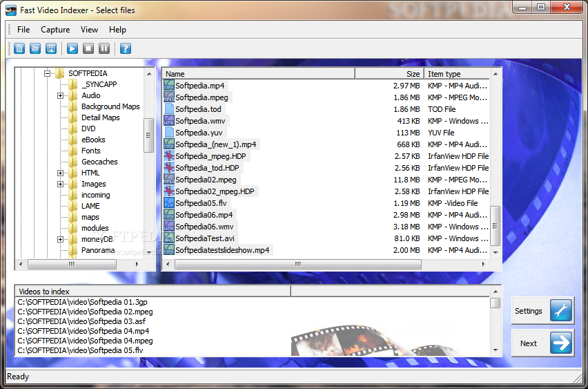Viewport: 588px width, 389px height.
Task: Click the folder tree vertical scrollbar thumb
Action: 148,135
